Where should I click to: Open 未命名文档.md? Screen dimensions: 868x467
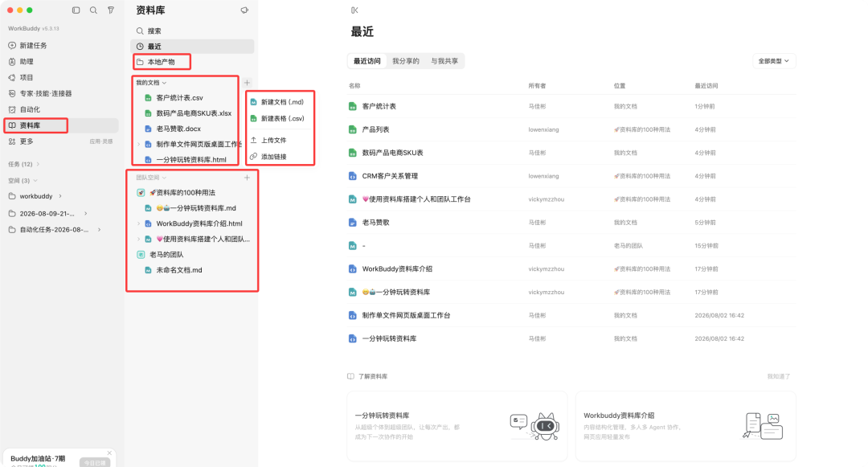[178, 270]
